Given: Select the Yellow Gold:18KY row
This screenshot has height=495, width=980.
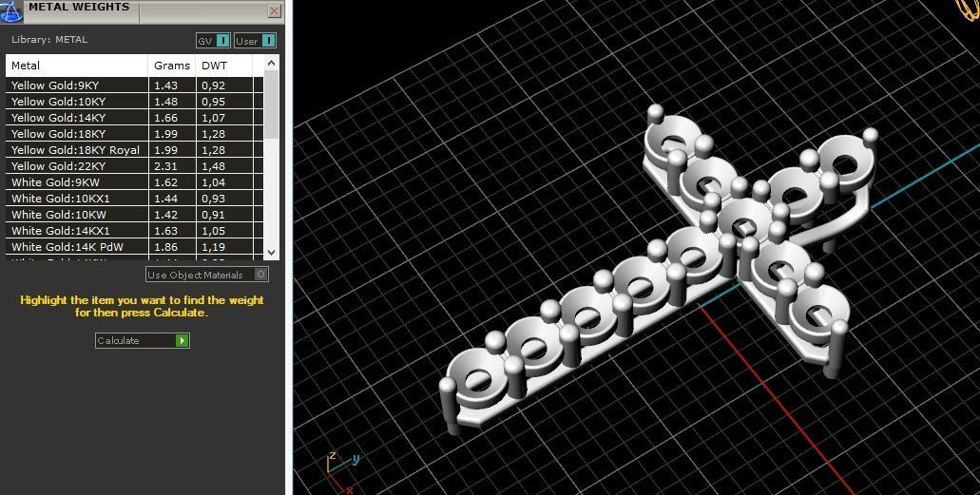Looking at the screenshot, I should [134, 134].
